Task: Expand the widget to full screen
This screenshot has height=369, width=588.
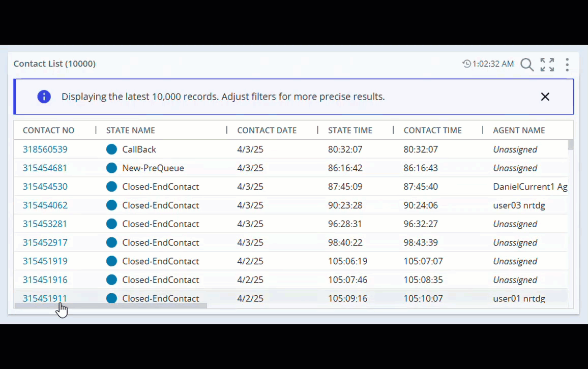Action: [547, 65]
